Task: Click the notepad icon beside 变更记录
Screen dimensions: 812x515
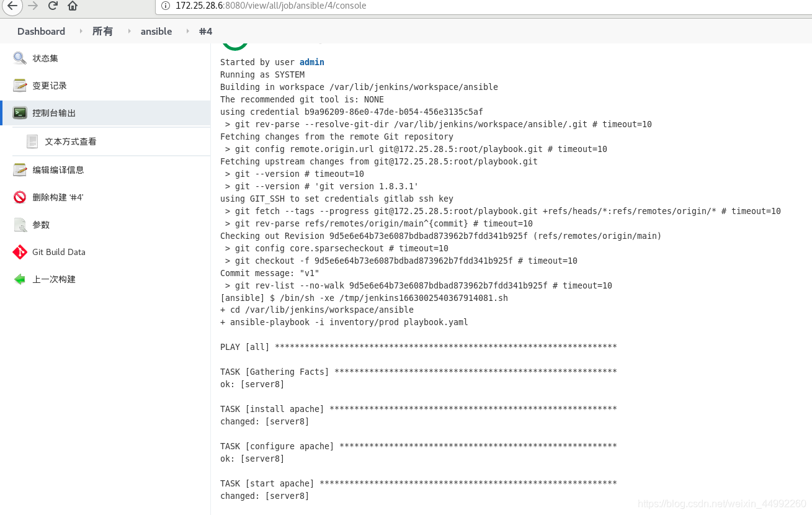Action: pyautogui.click(x=20, y=86)
